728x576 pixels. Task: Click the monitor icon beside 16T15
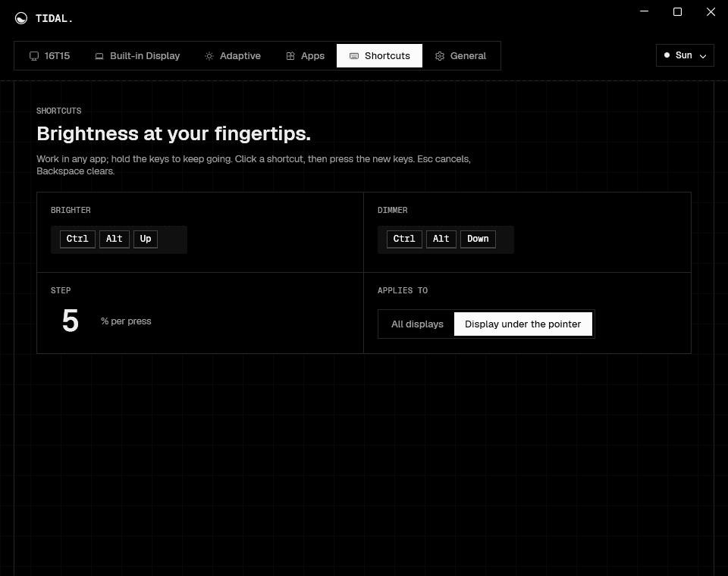point(34,56)
